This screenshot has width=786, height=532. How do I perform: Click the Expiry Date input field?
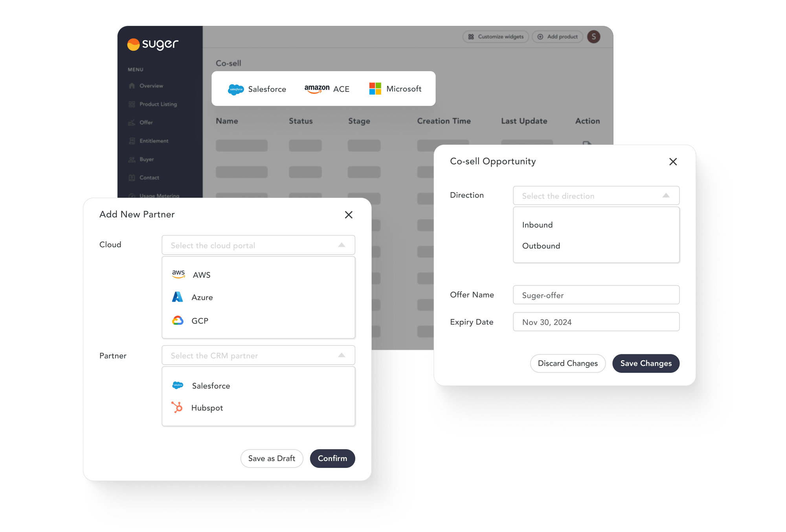(x=596, y=323)
